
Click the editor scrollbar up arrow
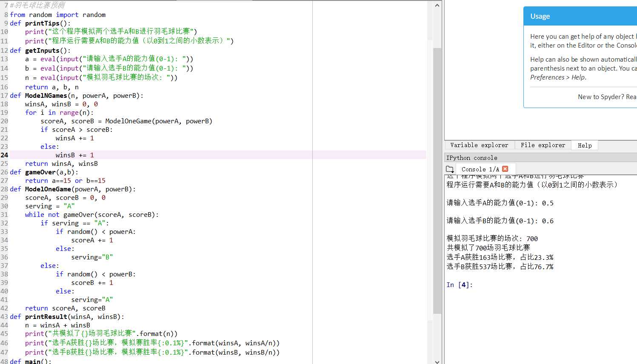pyautogui.click(x=437, y=6)
